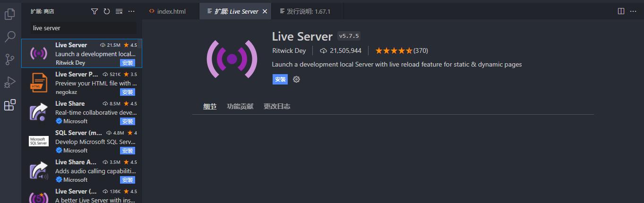644x203 pixels.
Task: Open the 更改日志 changelog tab
Action: click(277, 106)
